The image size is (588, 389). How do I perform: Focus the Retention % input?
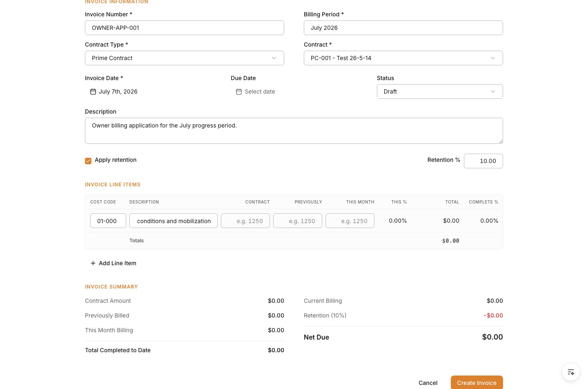(x=483, y=161)
